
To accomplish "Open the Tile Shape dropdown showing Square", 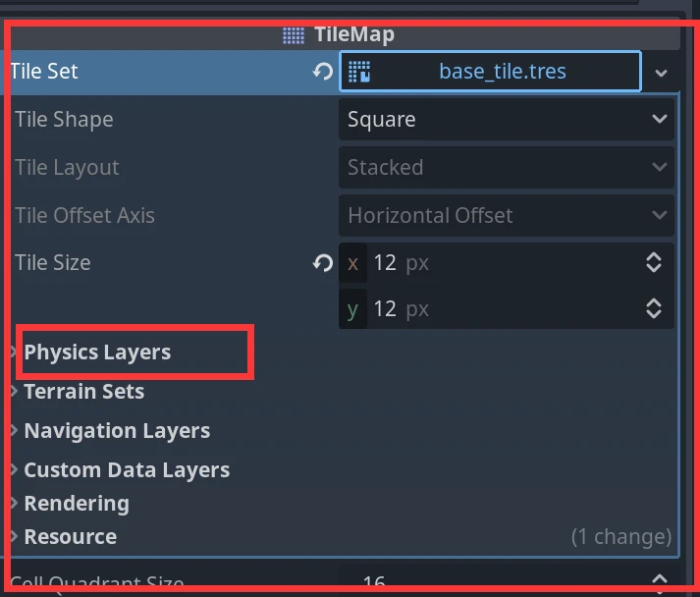I will (x=506, y=120).
